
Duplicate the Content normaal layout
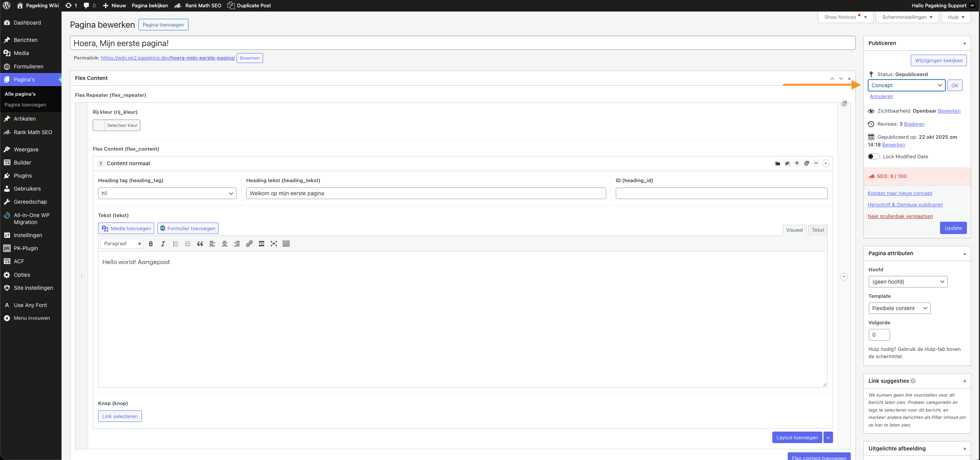(807, 163)
